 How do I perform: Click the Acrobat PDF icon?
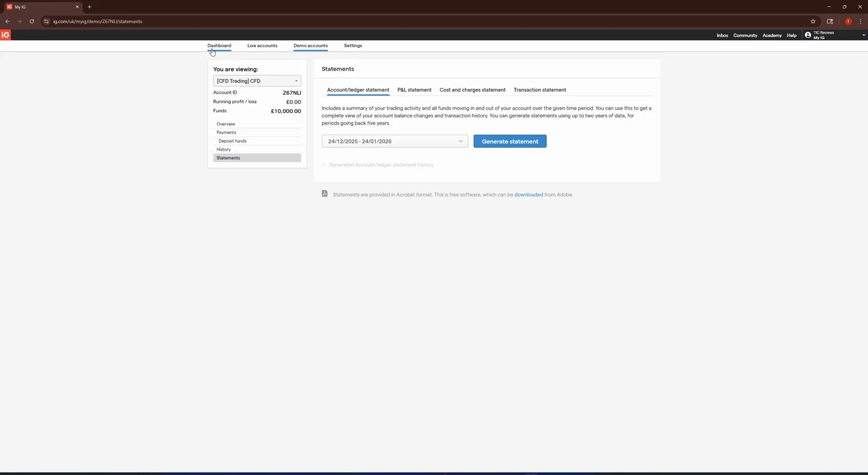pos(324,193)
